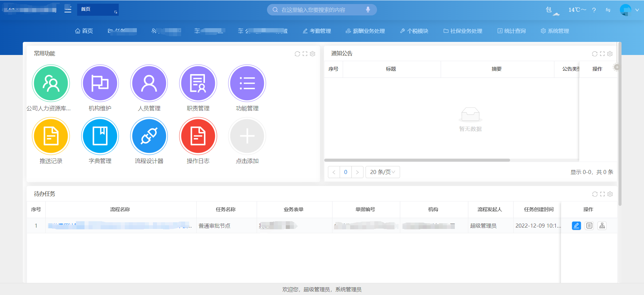Open the 操作日志 shortcut icon
The image size is (644, 295).
(x=198, y=136)
